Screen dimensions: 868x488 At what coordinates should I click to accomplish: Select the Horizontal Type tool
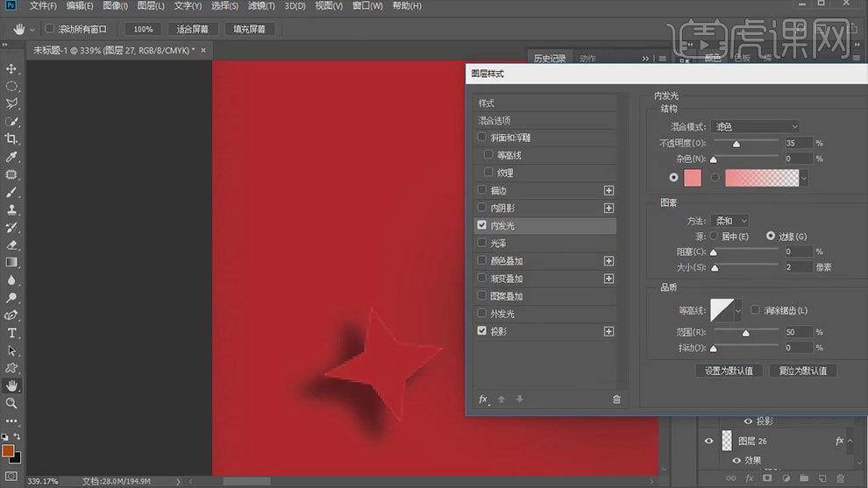point(11,333)
